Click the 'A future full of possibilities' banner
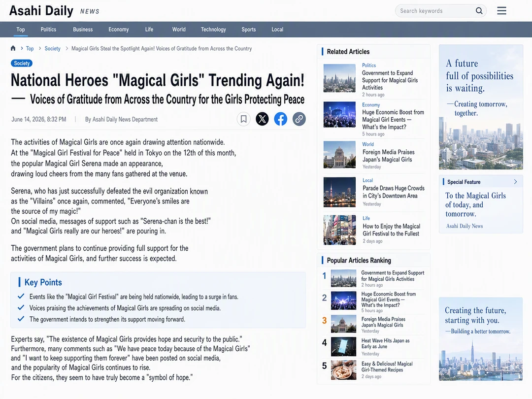The width and height of the screenshot is (532, 399). 481,107
